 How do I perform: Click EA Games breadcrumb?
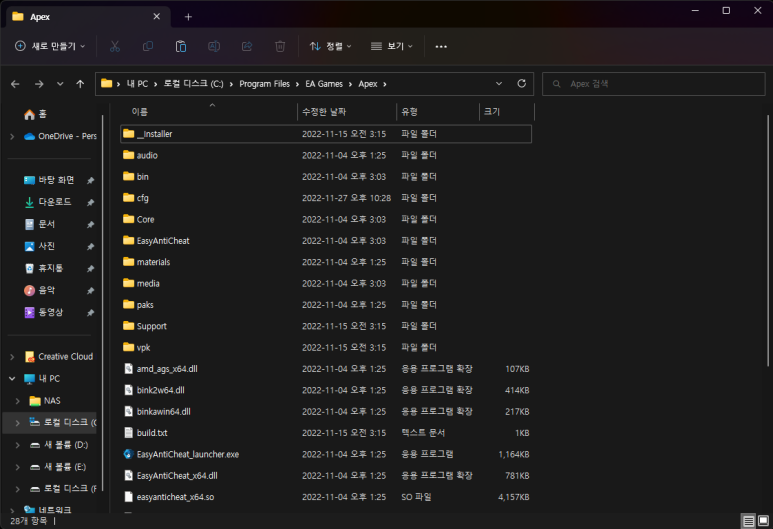pos(324,84)
